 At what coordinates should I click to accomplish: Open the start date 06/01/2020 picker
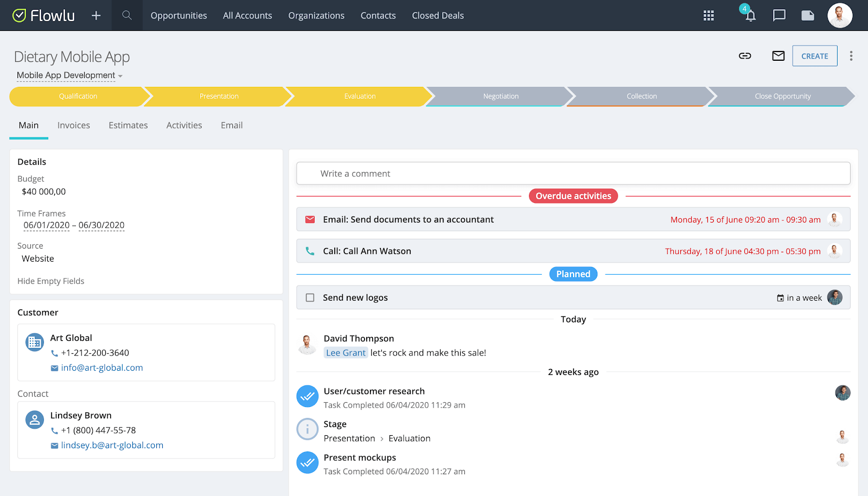click(47, 225)
